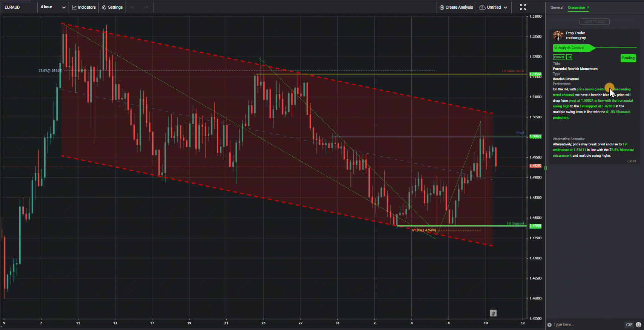Click the Prop Trader avatar
Image resolution: width=644 pixels, height=330 pixels.
coord(558,36)
